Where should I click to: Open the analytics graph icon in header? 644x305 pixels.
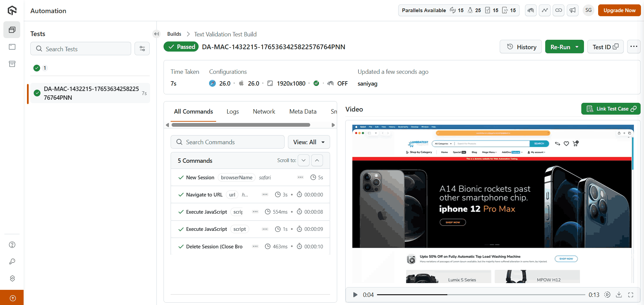545,10
